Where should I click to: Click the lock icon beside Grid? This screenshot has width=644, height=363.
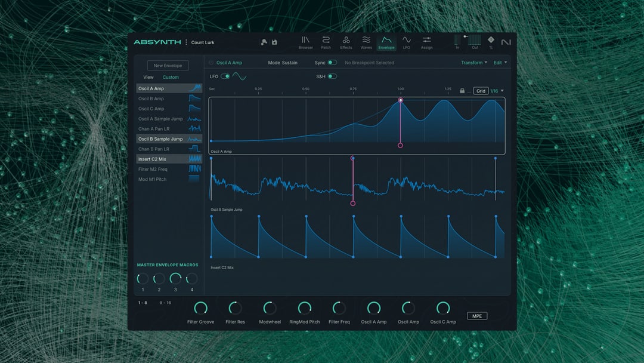coord(462,91)
